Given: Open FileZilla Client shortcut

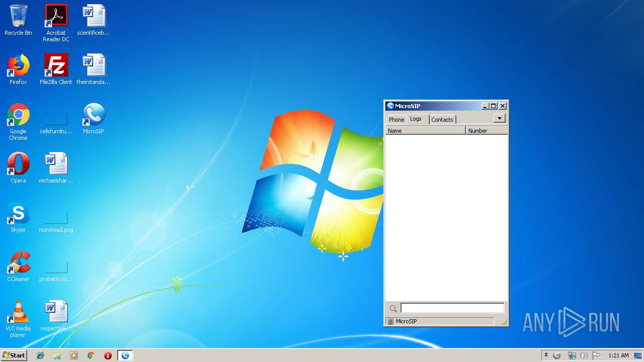Looking at the screenshot, I should coord(56,70).
